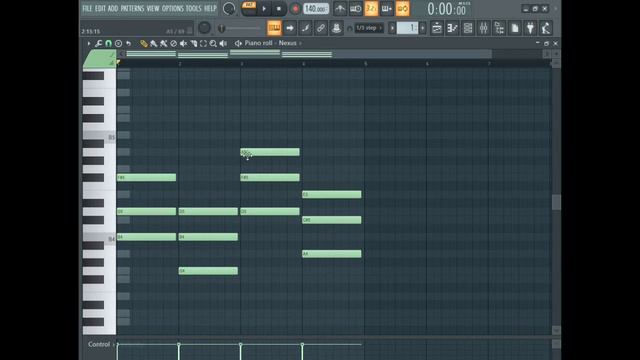
Task: Open the playlist window icon
Action: click(437, 28)
